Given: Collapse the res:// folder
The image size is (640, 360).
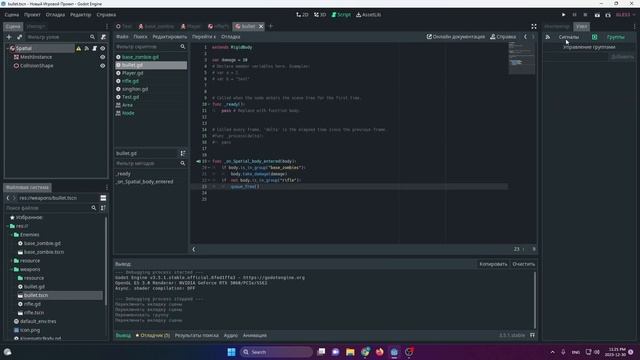Looking at the screenshot, I should (8, 226).
